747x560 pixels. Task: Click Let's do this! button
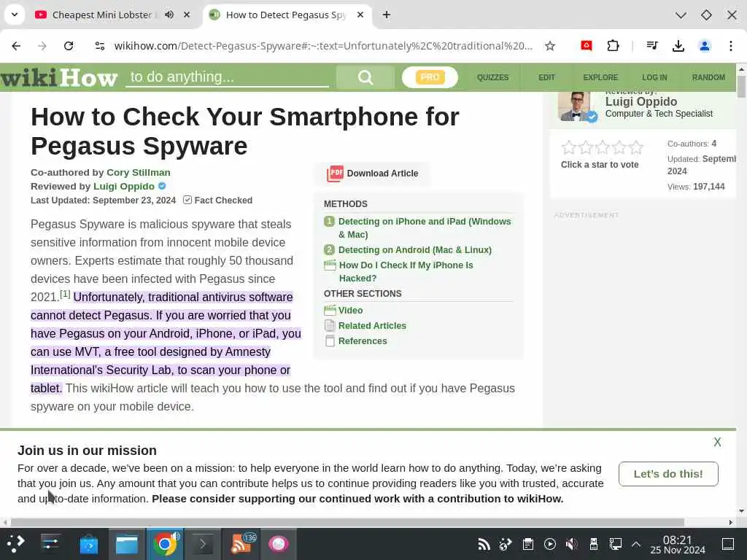coord(668,474)
